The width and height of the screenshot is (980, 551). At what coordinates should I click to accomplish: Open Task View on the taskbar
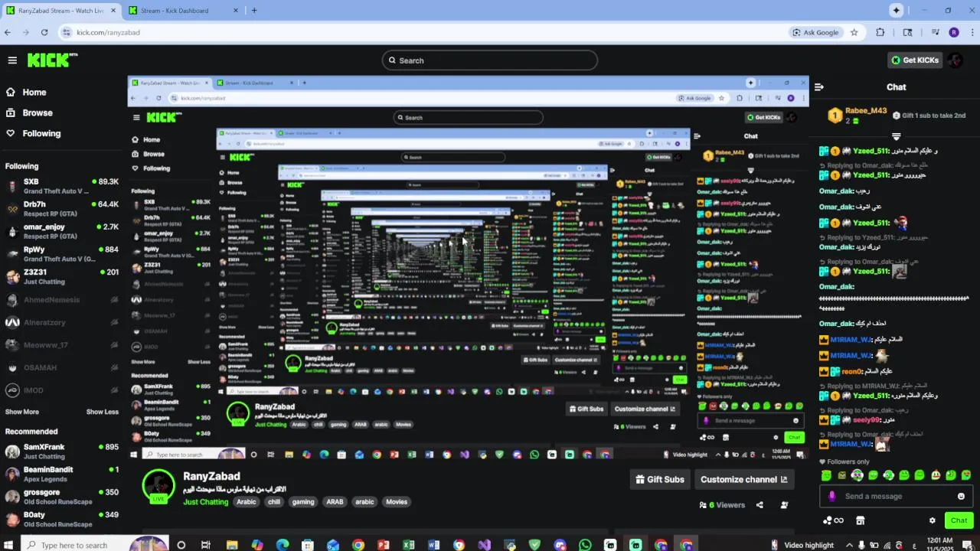206,545
